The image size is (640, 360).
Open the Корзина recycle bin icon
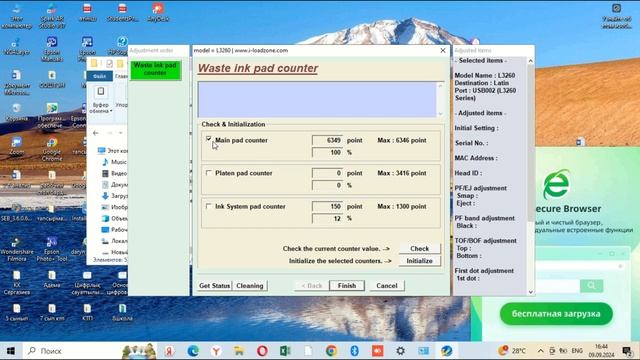point(16,112)
